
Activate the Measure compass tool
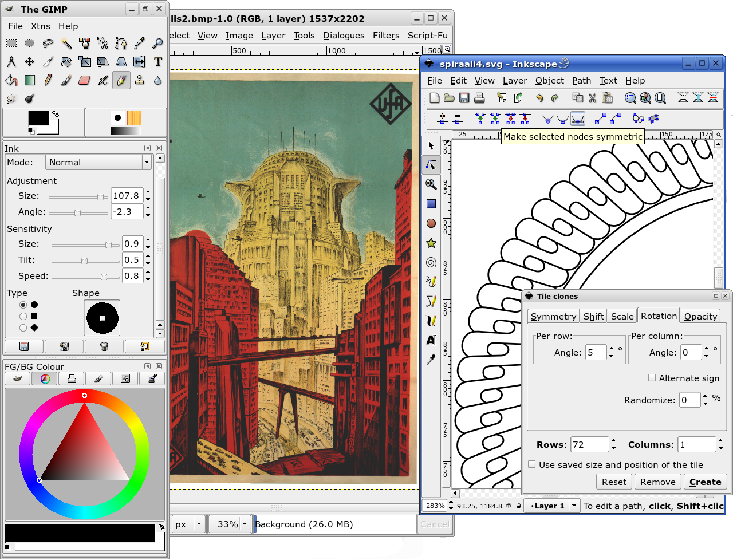11,61
